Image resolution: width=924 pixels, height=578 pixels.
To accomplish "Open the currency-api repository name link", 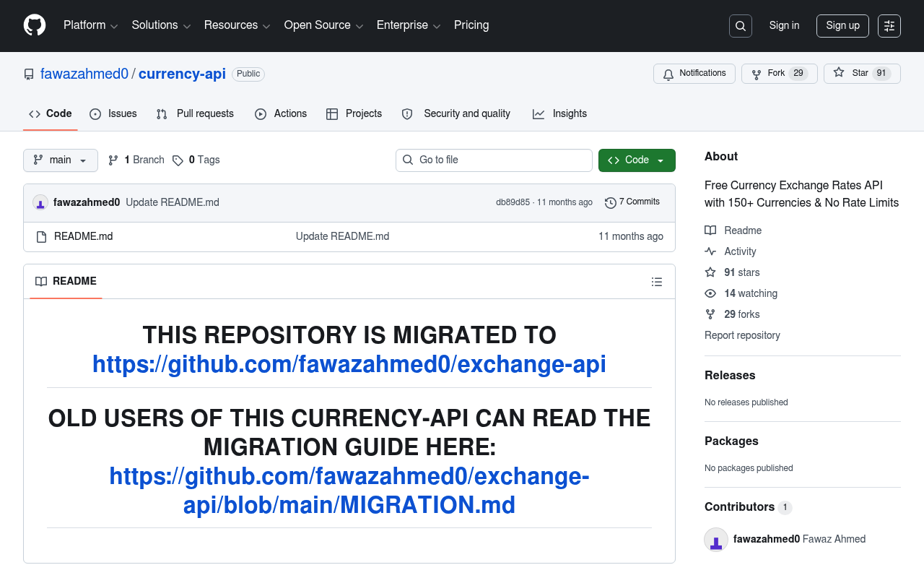I will 182,74.
